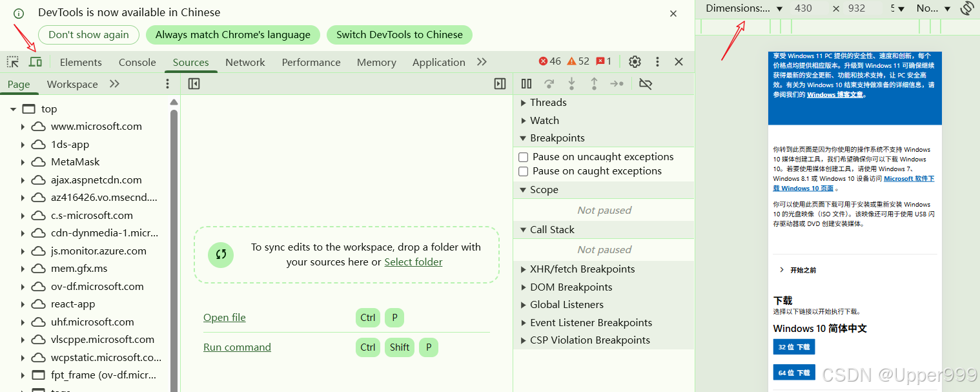
Task: Show more Sources sidebar tabs after Workspace
Action: [x=114, y=84]
